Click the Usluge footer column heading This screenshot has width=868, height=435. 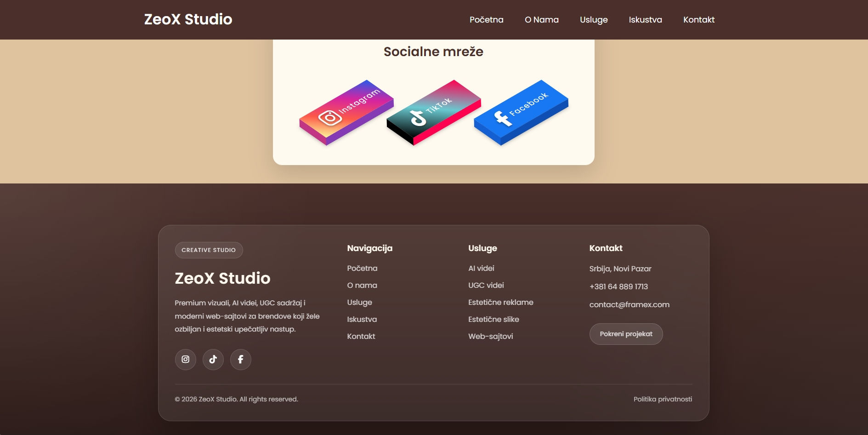pos(483,248)
